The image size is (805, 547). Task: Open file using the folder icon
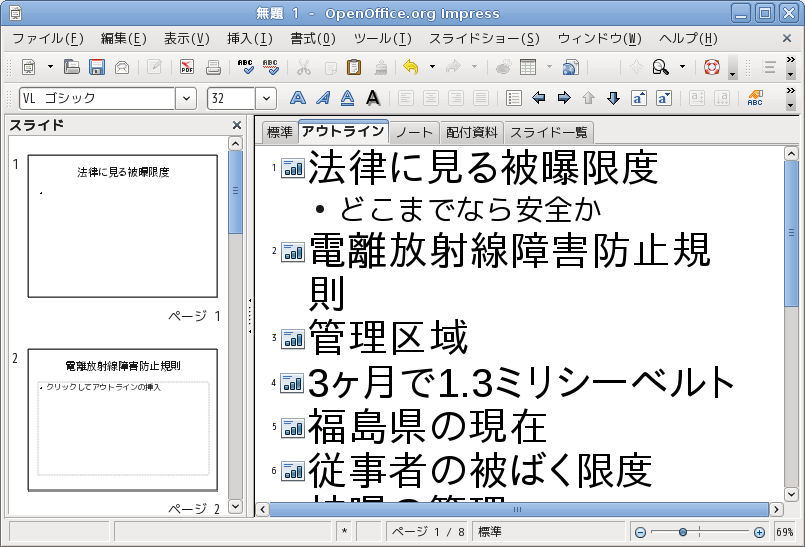coord(72,68)
